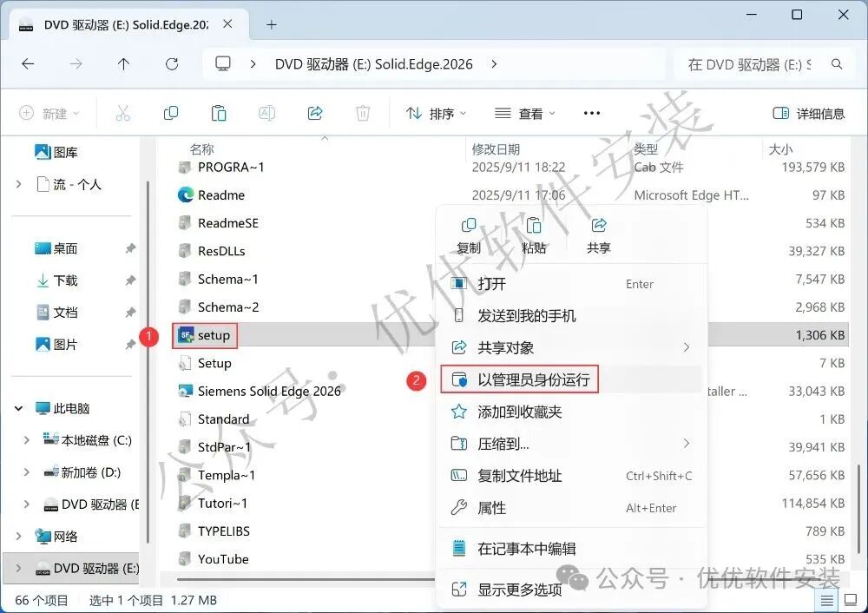Click the Paste clipboard icon in toolbar
The height and width of the screenshot is (613, 868).
pyautogui.click(x=219, y=114)
